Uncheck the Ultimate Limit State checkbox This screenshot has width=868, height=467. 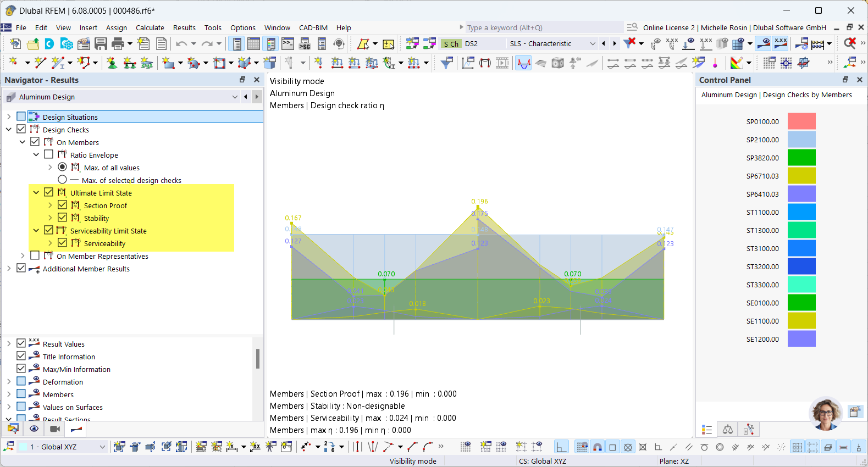tap(48, 192)
